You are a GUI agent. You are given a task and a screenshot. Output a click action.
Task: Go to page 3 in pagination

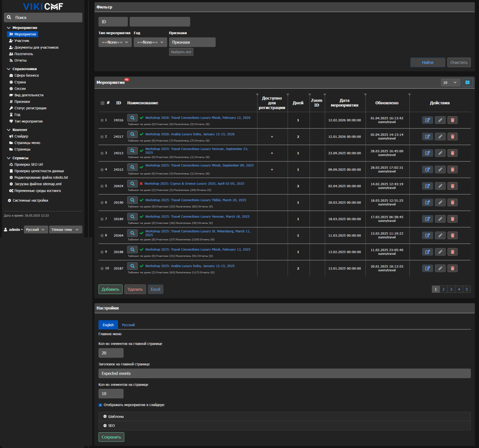click(x=451, y=289)
